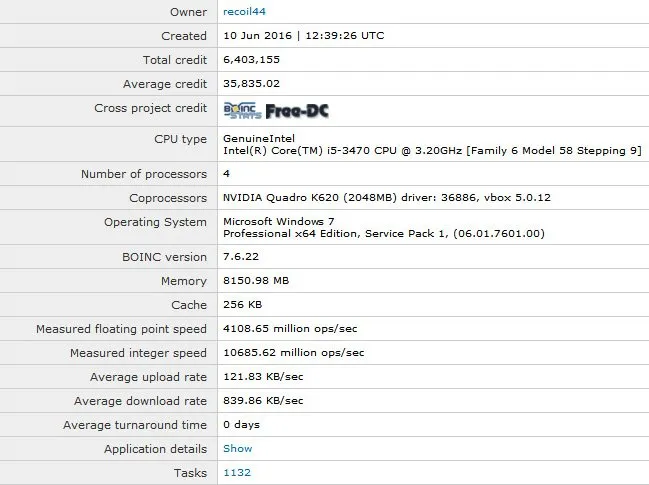Click the Tasks row label
Image resolution: width=649 pixels, height=485 pixels.
click(x=190, y=473)
